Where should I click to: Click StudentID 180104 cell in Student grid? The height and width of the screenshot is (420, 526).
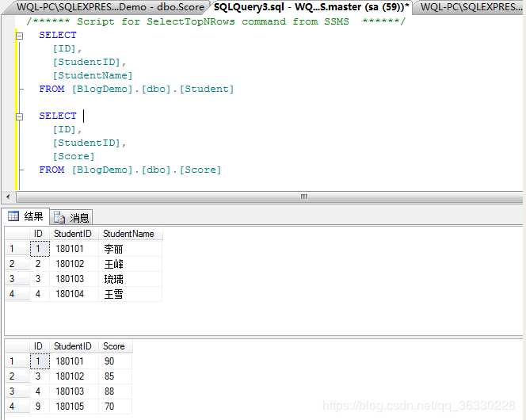74,294
